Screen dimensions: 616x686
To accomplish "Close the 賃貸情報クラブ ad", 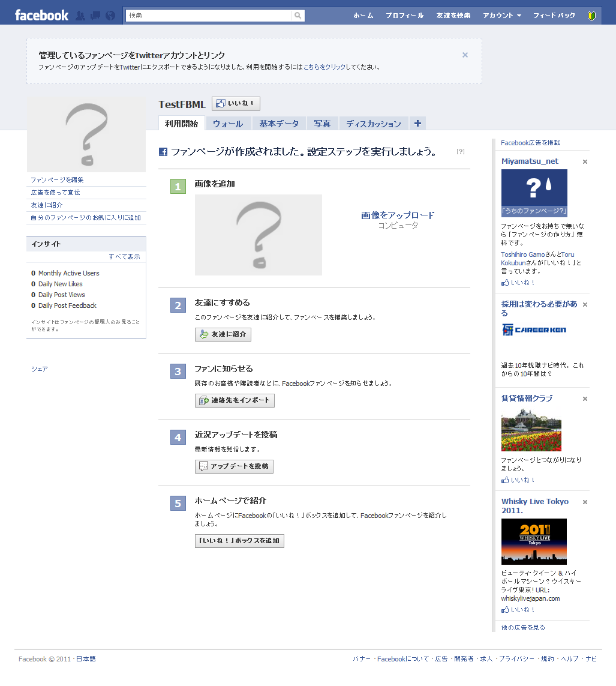I will tap(585, 399).
